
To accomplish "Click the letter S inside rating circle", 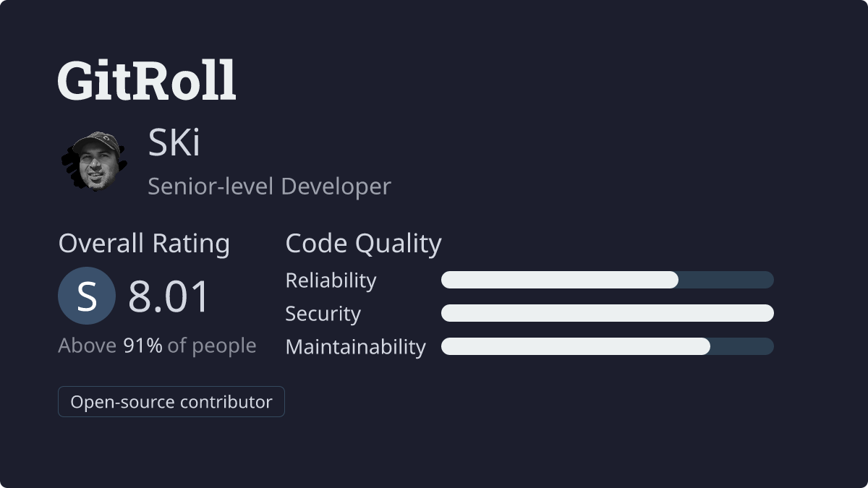I will [x=87, y=296].
